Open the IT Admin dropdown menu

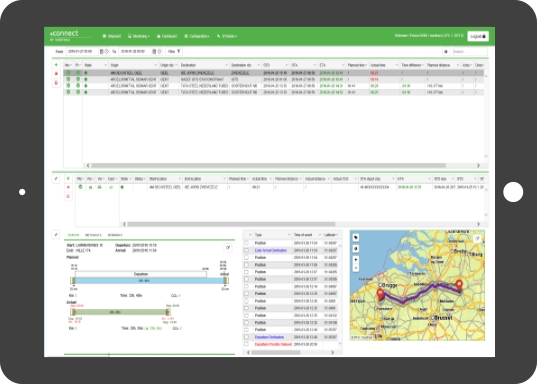(x=227, y=36)
